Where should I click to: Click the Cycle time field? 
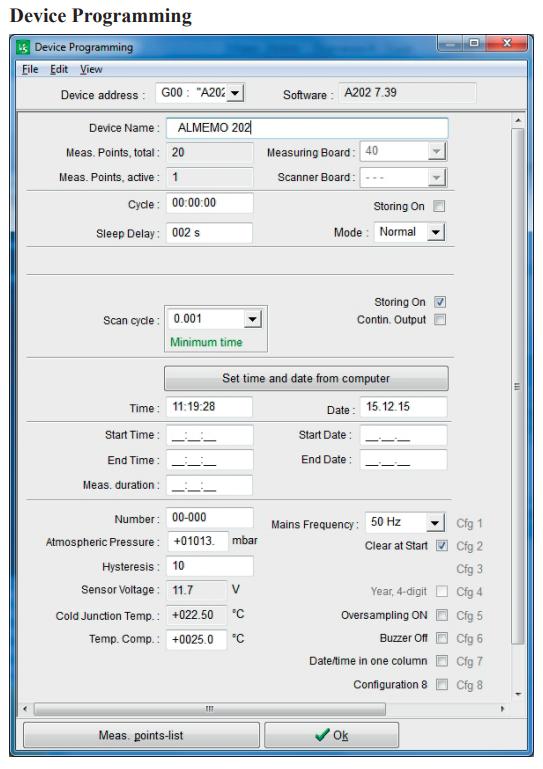209,203
